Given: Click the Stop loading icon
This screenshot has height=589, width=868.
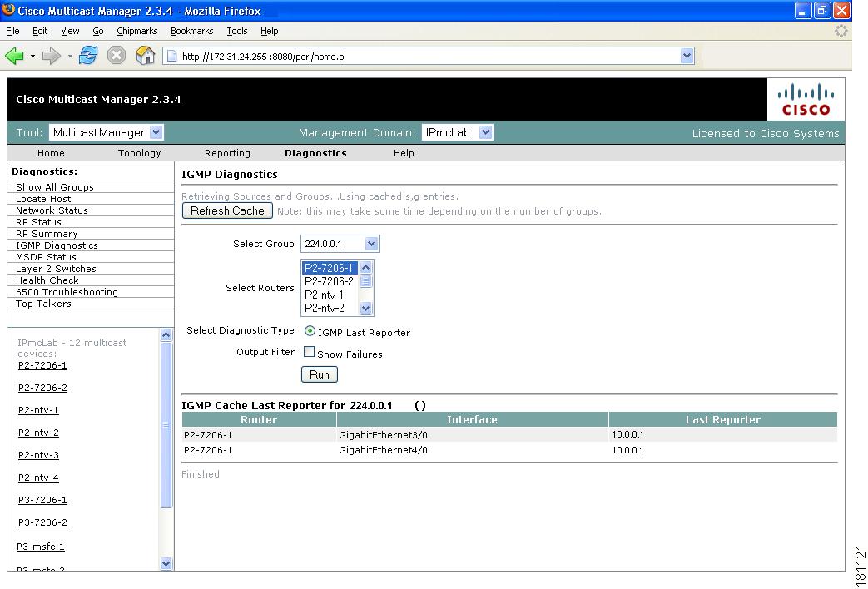Looking at the screenshot, I should [117, 56].
